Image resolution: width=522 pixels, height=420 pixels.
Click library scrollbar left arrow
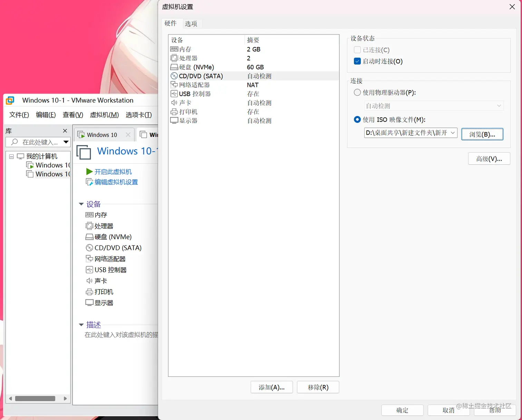pyautogui.click(x=10, y=399)
